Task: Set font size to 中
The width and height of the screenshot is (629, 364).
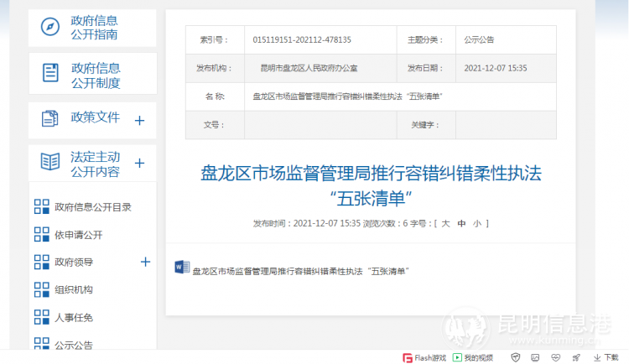Action: tap(461, 224)
